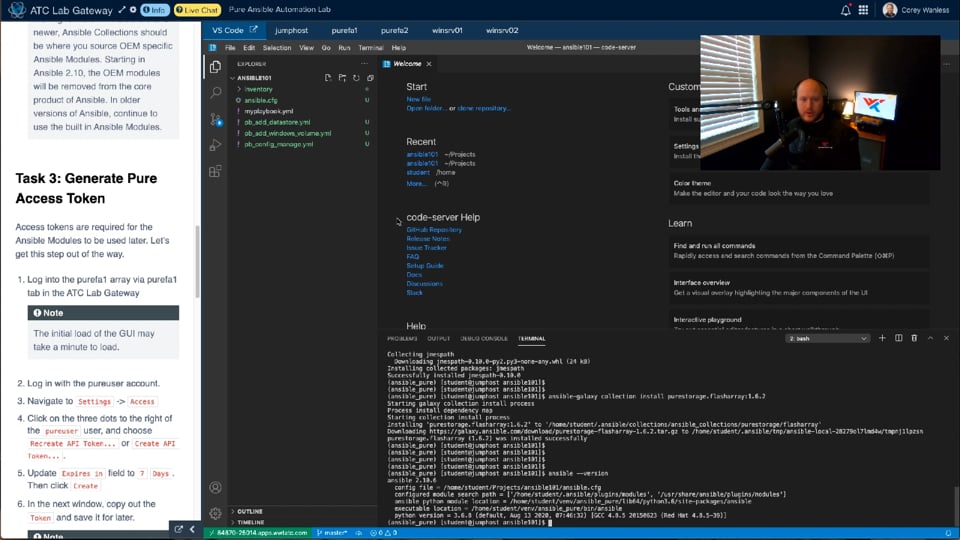The image size is (960, 540).
Task: Collapse the lab guide panel arrow
Action: (192, 529)
